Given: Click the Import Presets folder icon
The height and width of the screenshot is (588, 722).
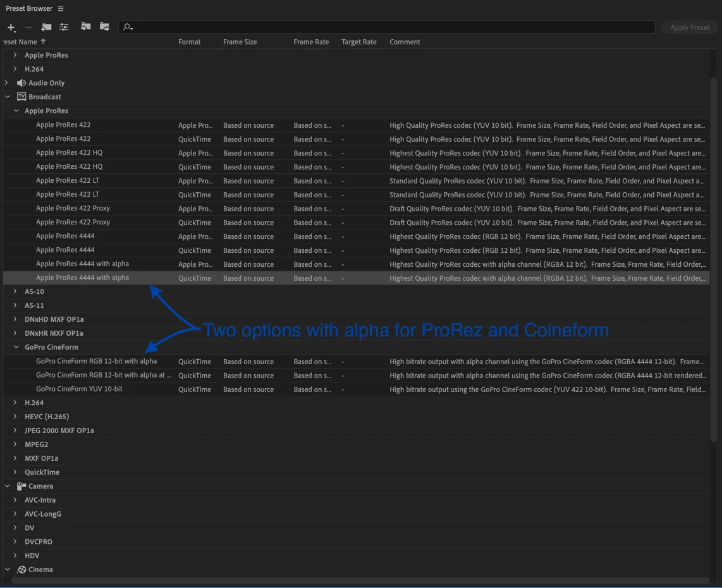Looking at the screenshot, I should (x=85, y=27).
